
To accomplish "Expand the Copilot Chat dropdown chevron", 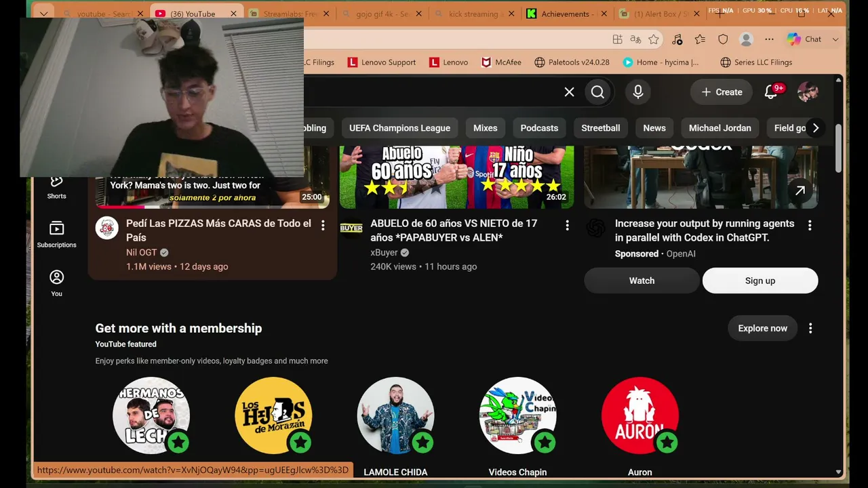I will coord(835,39).
